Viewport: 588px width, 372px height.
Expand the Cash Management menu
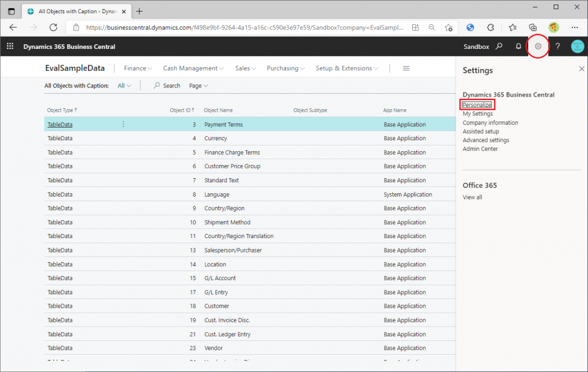pyautogui.click(x=193, y=68)
